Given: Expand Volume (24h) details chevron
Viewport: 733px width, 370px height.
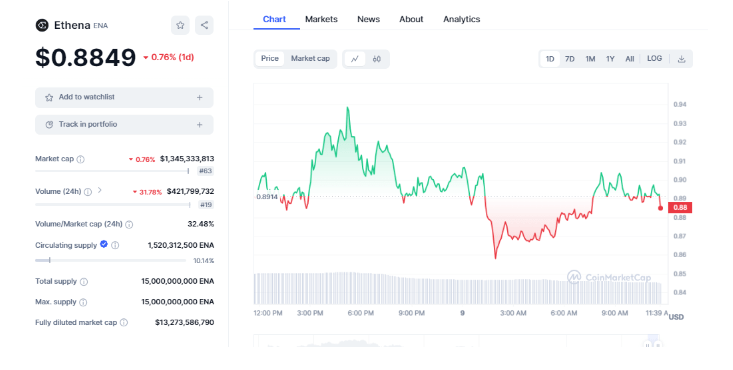Looking at the screenshot, I should (100, 190).
